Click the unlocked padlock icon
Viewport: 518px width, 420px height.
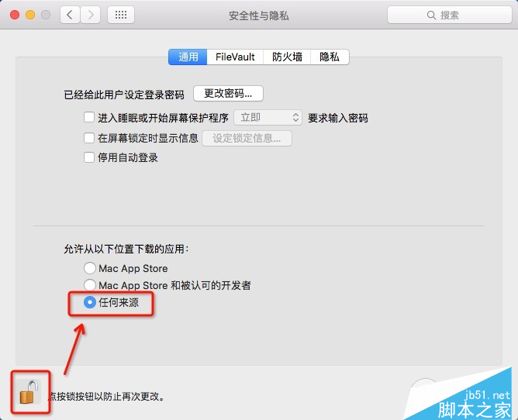point(29,392)
